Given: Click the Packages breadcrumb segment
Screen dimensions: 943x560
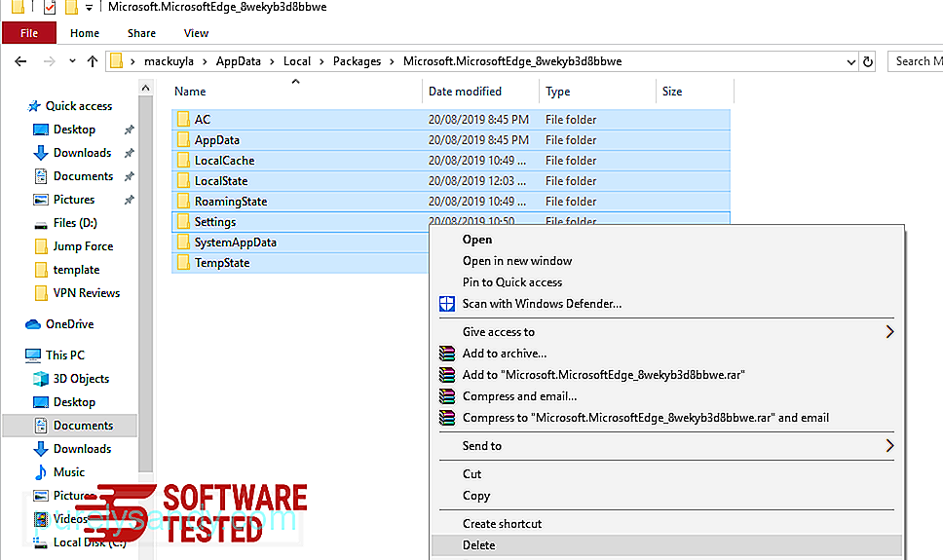Looking at the screenshot, I should click(x=357, y=61).
